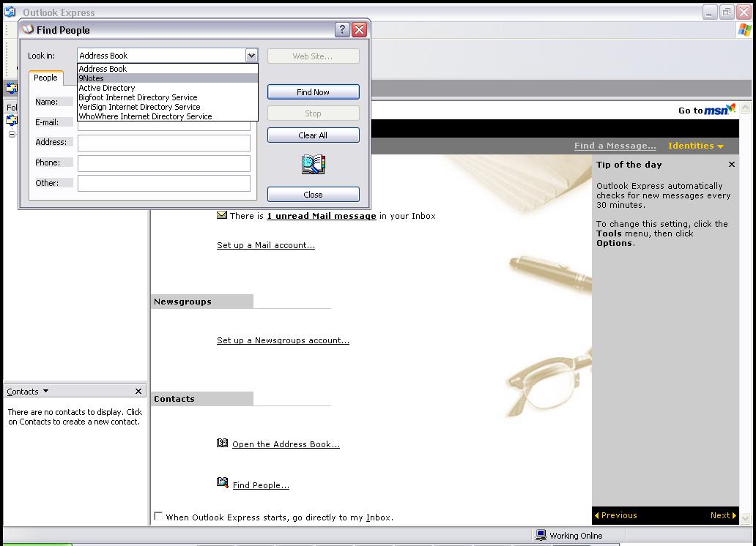Choose Bigfoot Internet Directory Service
This screenshot has width=756, height=546.
[x=167, y=97]
